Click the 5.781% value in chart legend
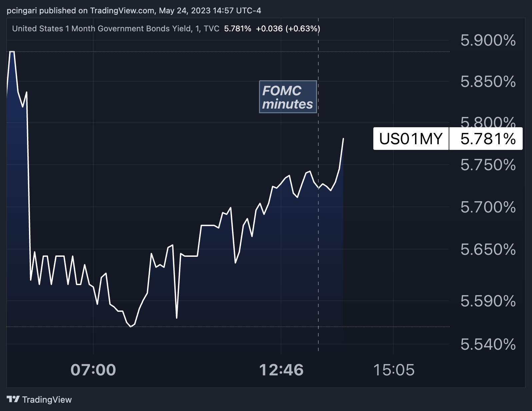Screen dimensions: 532x411 tap(238, 29)
